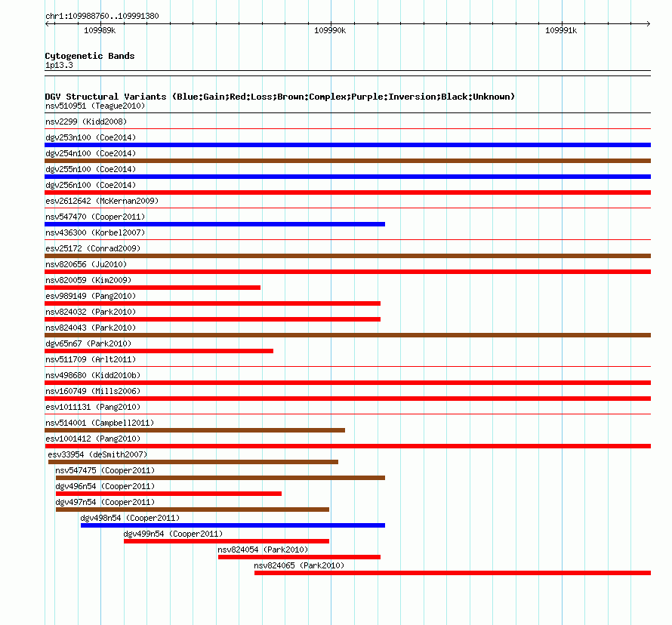Click the brown esv33954 (deSmith2007) bar

193,462
